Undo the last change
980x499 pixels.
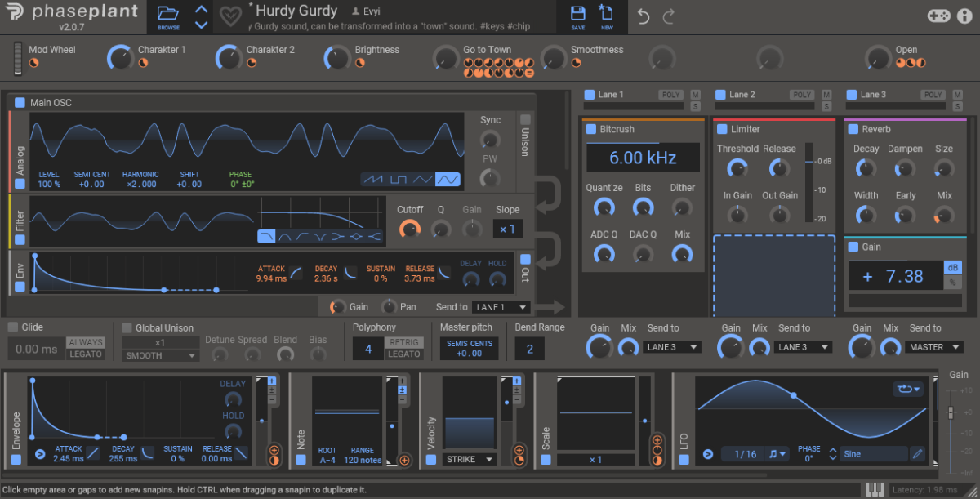(x=644, y=16)
